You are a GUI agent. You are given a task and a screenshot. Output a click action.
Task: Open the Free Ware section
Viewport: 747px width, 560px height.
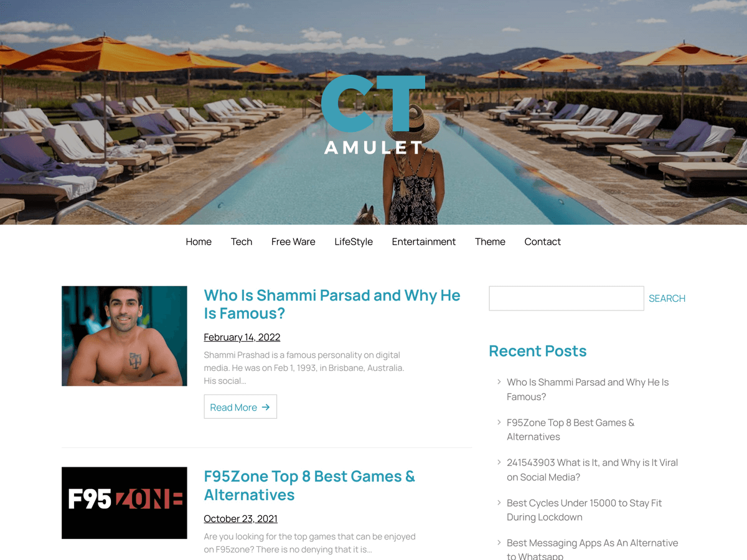pos(293,241)
